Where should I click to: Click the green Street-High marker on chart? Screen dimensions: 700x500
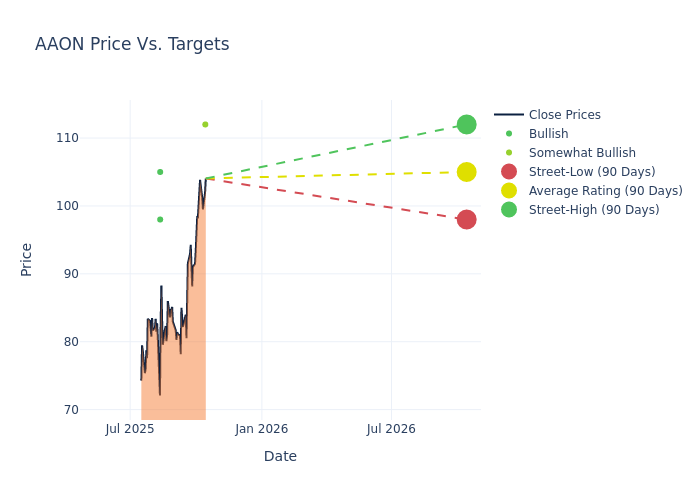click(x=466, y=125)
